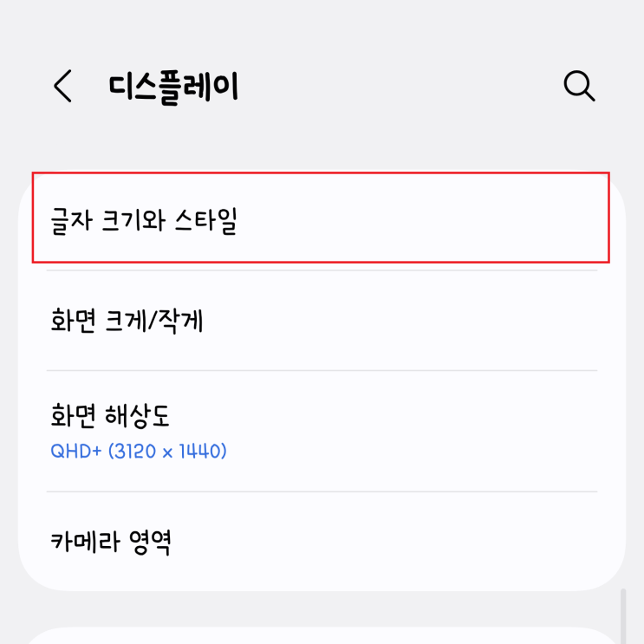
Task: Click the vertical scrollbar on right edge
Action: tap(623, 616)
